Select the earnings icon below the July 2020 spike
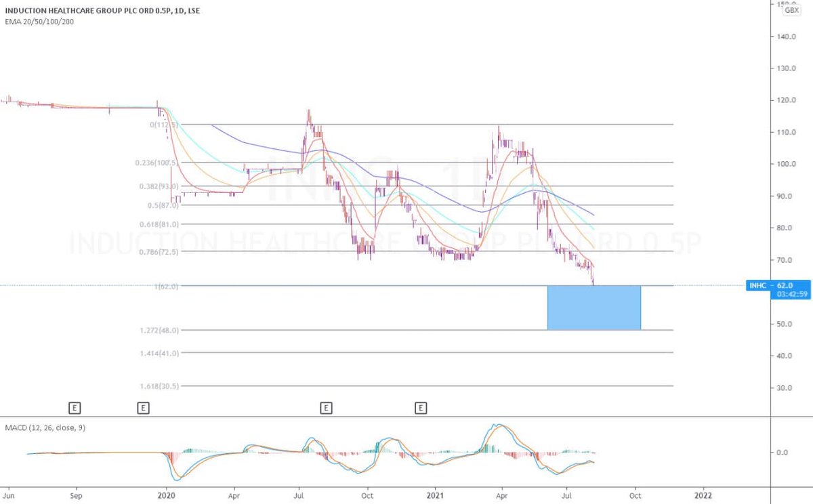This screenshot has height=504, width=813. click(326, 408)
